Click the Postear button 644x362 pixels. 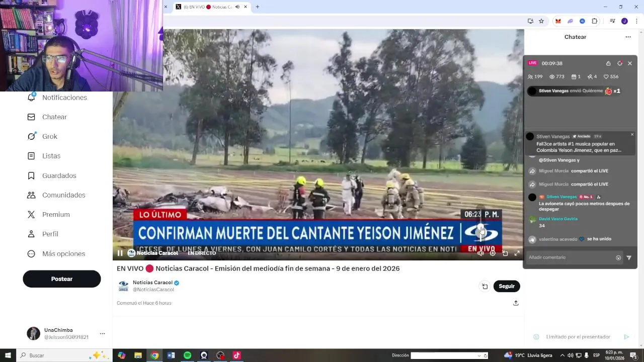pos(62,279)
